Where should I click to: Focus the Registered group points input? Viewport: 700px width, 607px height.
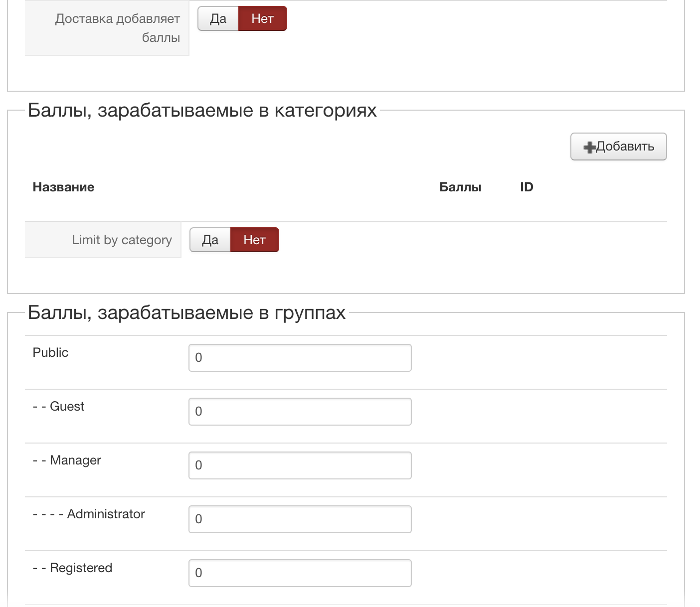(300, 573)
